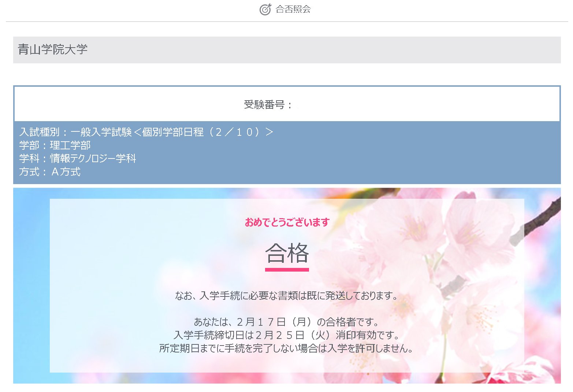Click the 方式：A方式 line

click(50, 171)
